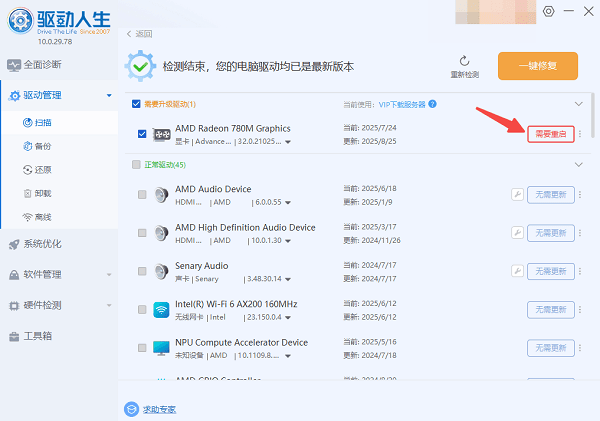
Task: Click the repair wrench for AMD Audio Device
Action: coord(517,194)
